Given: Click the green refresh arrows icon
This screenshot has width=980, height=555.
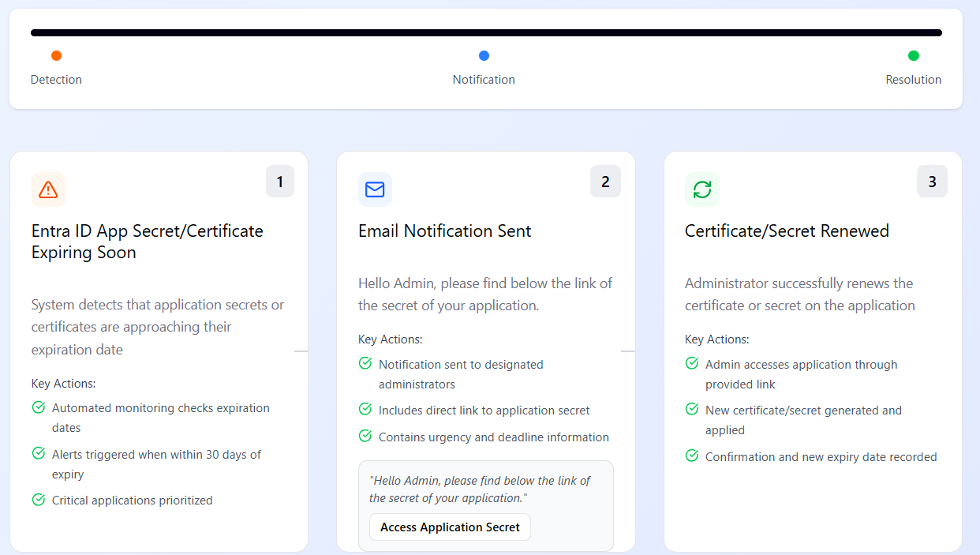Looking at the screenshot, I should tap(702, 189).
